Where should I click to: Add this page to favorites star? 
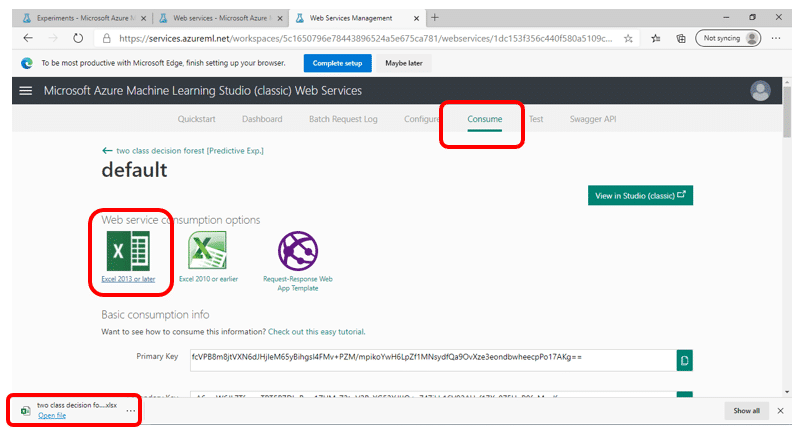point(628,38)
